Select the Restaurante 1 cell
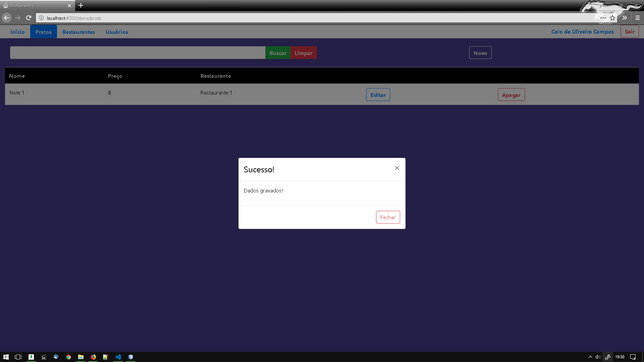644x362 pixels. click(x=216, y=93)
